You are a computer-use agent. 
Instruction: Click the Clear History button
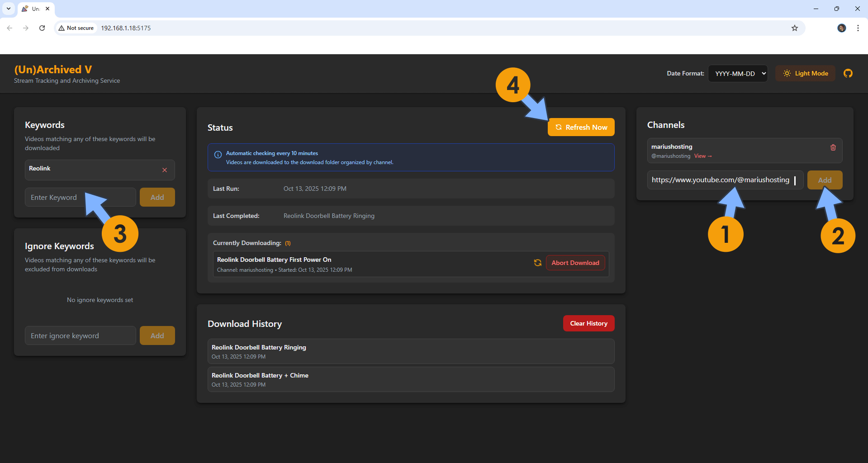588,323
